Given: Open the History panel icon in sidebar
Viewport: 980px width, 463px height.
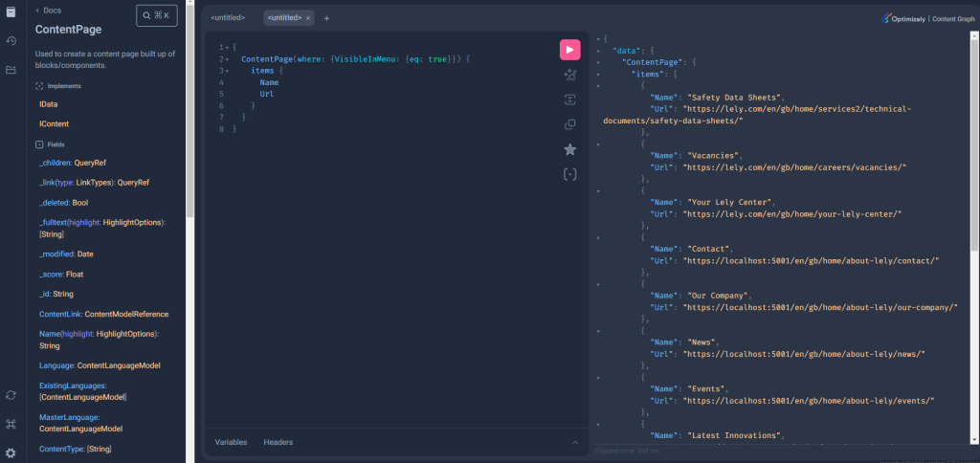Looking at the screenshot, I should tap(11, 40).
